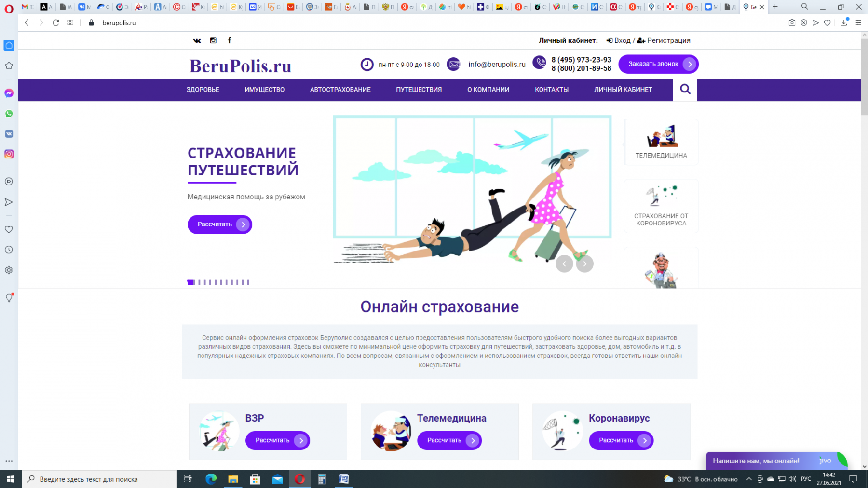868x488 pixels.
Task: Select the last slider pagination dot
Action: click(x=248, y=282)
